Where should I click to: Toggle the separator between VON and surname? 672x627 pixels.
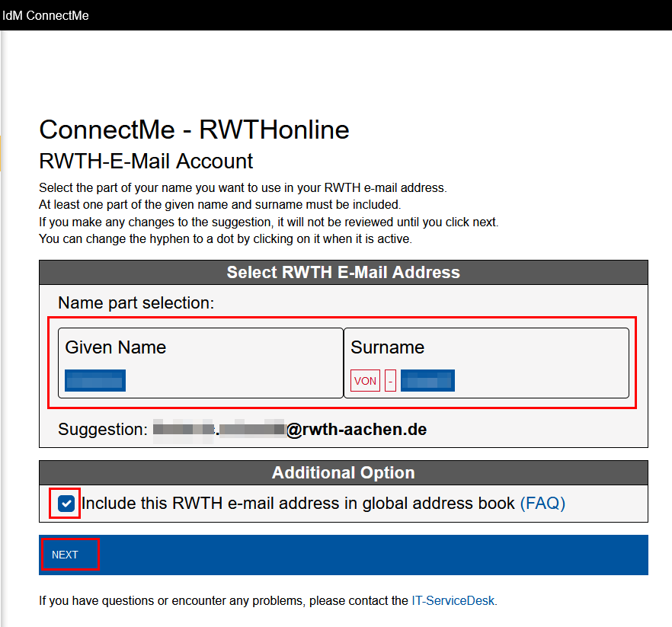(x=389, y=380)
